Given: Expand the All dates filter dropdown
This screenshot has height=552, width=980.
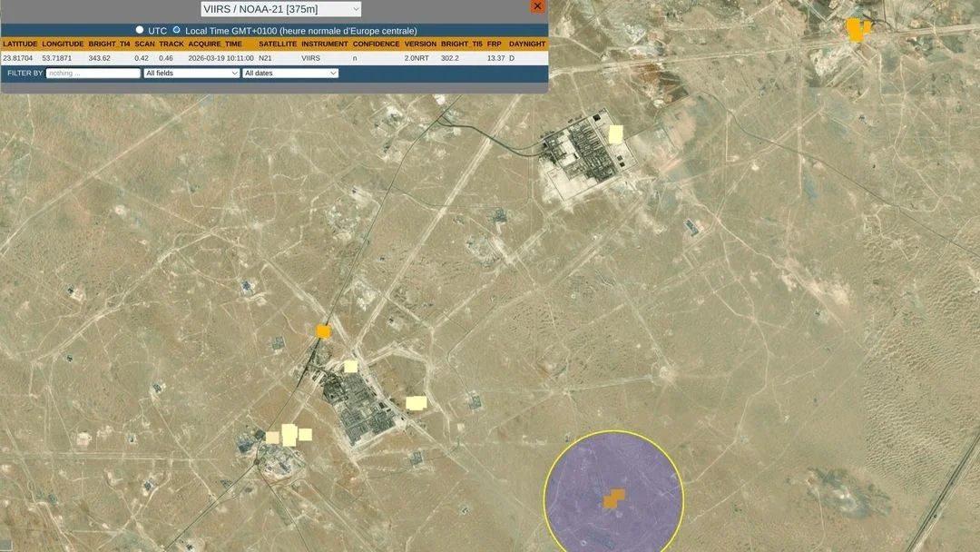Looking at the screenshot, I should click(x=290, y=73).
